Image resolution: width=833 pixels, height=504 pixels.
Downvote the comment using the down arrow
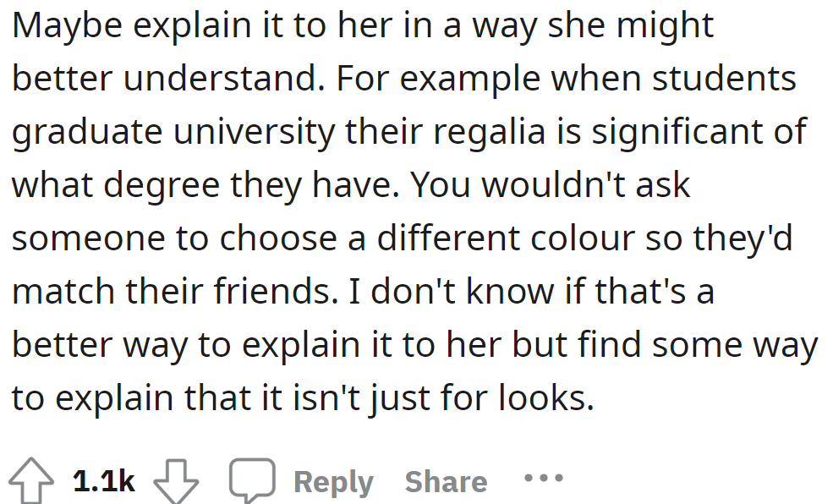click(x=175, y=479)
